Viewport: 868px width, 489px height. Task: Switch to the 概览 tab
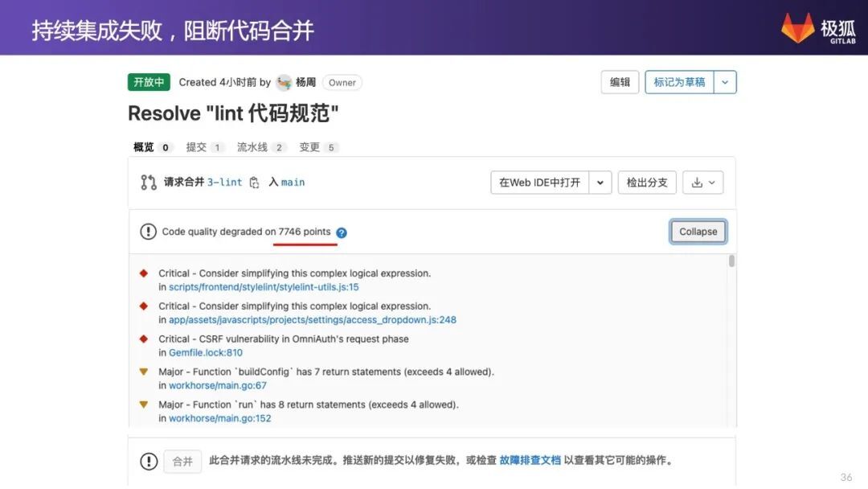(x=151, y=147)
